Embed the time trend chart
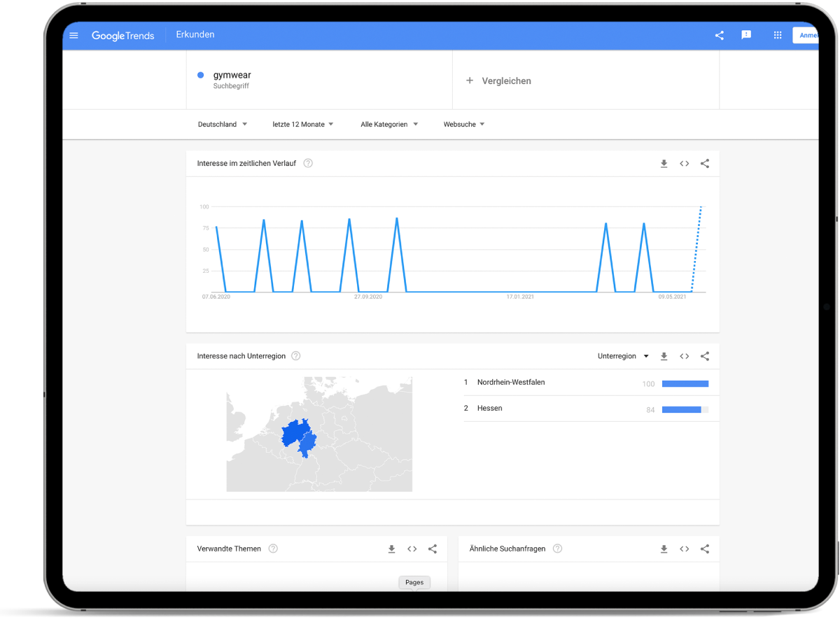840x629 pixels. pyautogui.click(x=685, y=164)
